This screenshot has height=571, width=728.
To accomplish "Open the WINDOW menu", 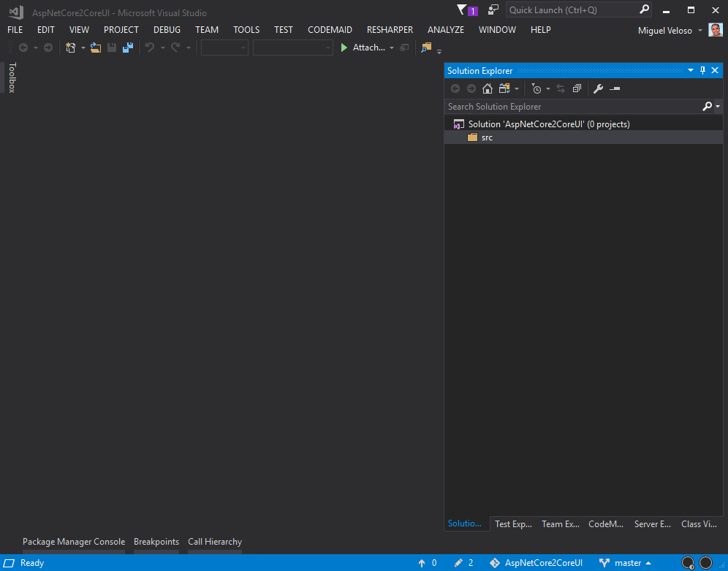I will [497, 30].
